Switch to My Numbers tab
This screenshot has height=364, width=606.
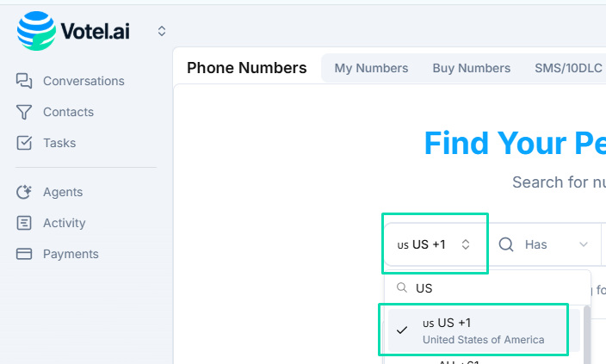[371, 68]
